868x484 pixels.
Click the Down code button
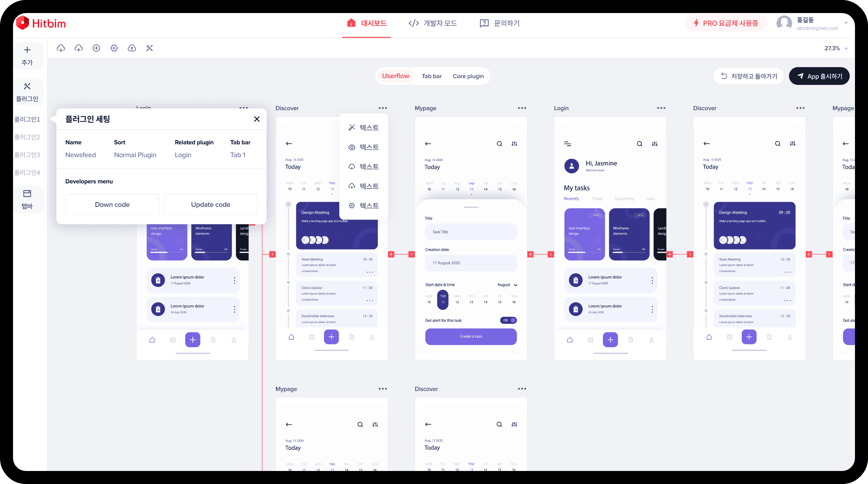tap(112, 204)
